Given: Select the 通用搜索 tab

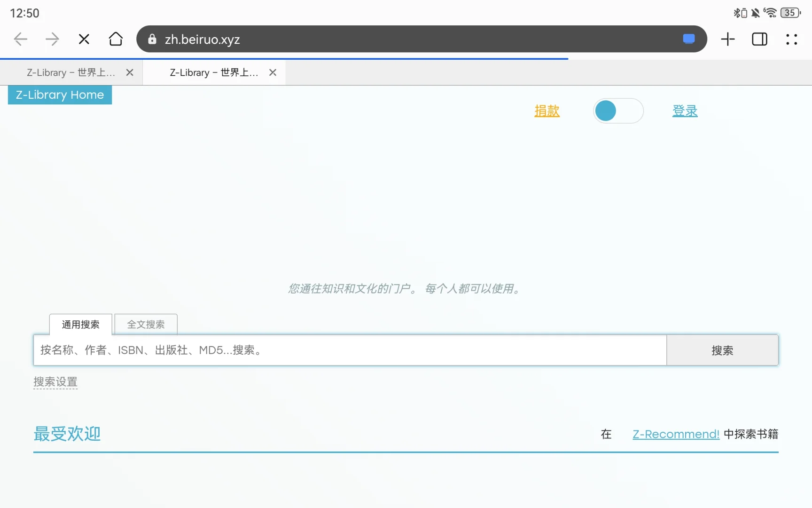Looking at the screenshot, I should [80, 325].
